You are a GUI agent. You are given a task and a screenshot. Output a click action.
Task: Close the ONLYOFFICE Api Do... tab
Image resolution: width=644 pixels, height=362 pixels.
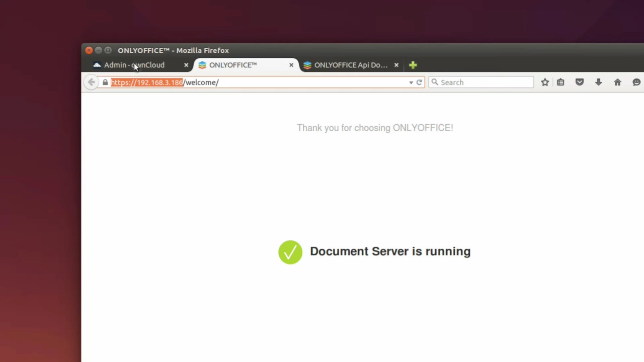click(x=396, y=65)
